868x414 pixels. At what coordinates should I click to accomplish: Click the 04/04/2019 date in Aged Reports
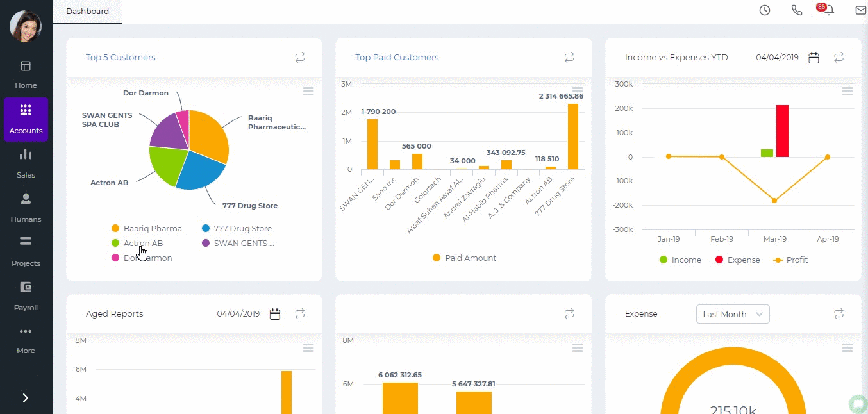(238, 314)
